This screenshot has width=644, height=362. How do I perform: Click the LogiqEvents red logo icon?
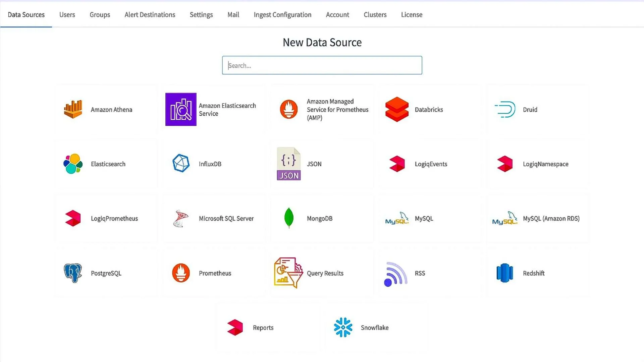(x=397, y=164)
